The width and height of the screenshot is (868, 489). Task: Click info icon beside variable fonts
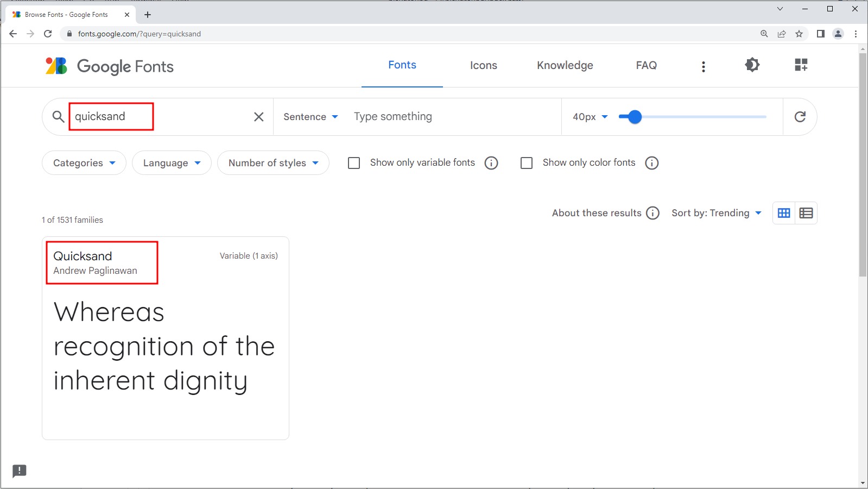pos(491,163)
